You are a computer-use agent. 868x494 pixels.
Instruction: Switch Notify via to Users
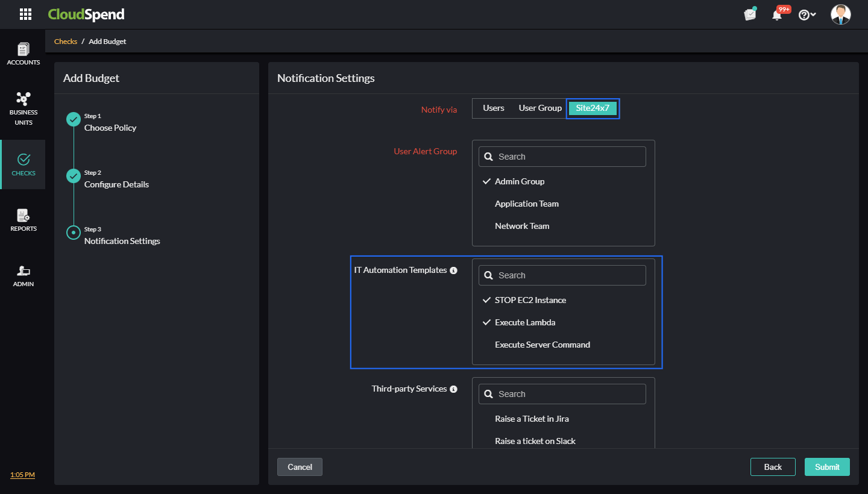(493, 108)
